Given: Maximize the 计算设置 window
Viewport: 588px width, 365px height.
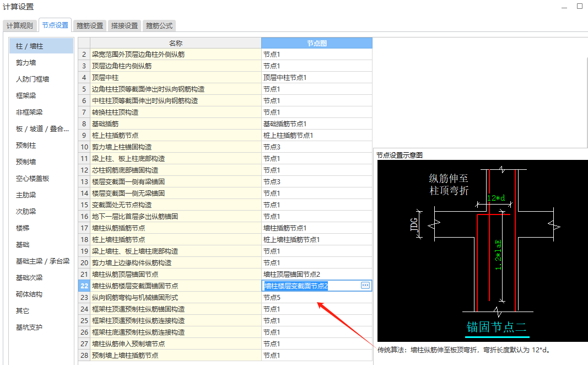Looking at the screenshot, I should (579, 6).
